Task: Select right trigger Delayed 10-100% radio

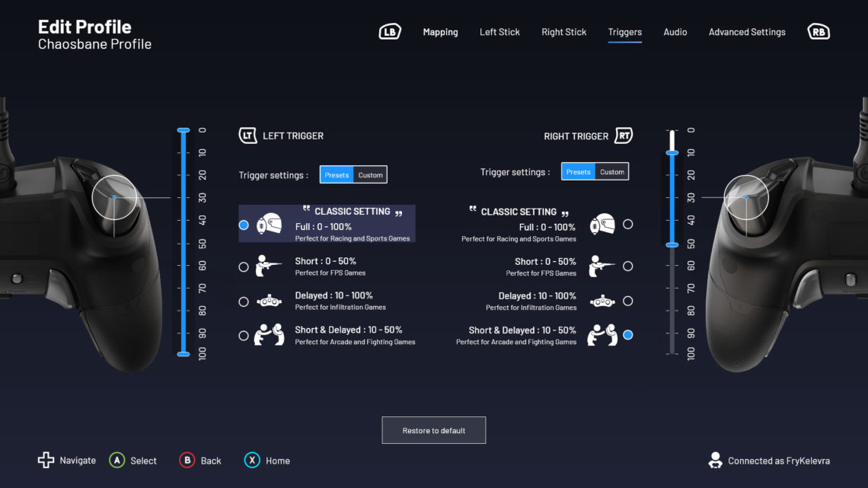Action: pos(627,301)
